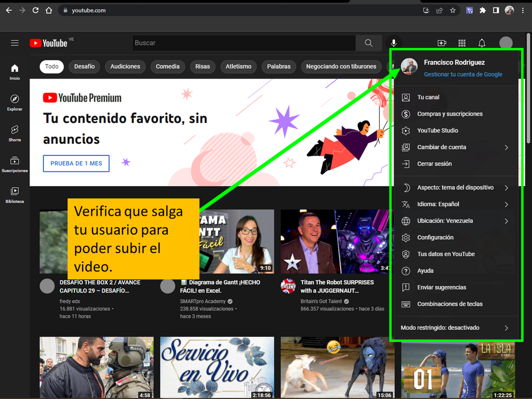Open Ayuda
The width and height of the screenshot is (532, 399).
point(456,270)
